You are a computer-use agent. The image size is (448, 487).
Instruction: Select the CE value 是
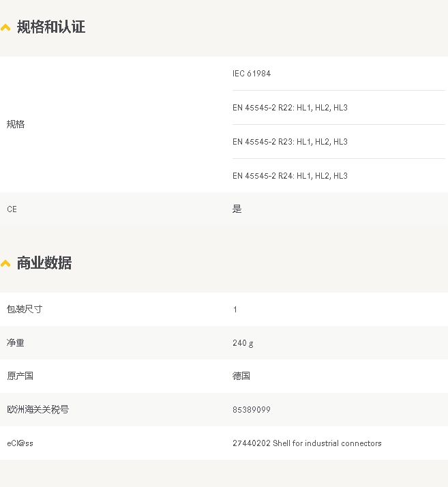(x=237, y=209)
